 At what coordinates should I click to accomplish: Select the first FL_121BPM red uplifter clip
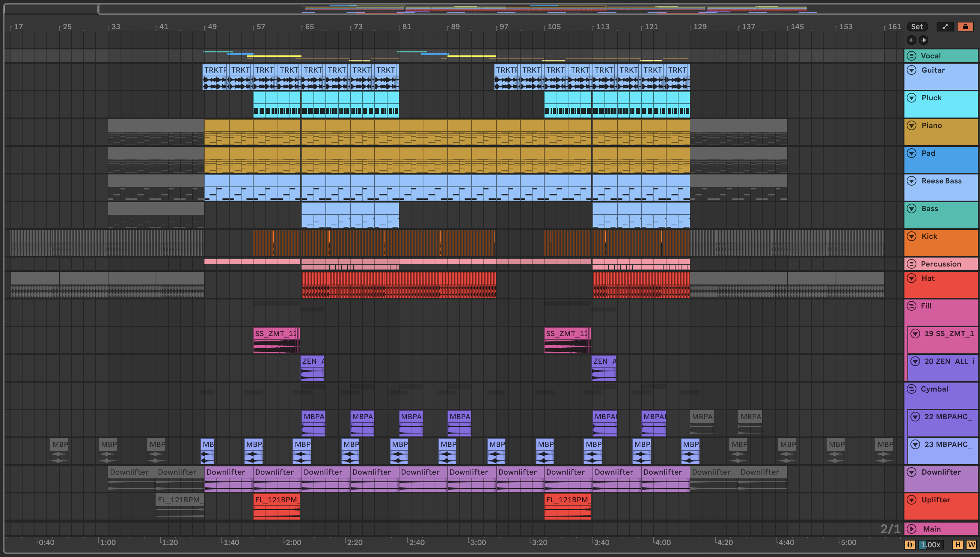tap(276, 500)
